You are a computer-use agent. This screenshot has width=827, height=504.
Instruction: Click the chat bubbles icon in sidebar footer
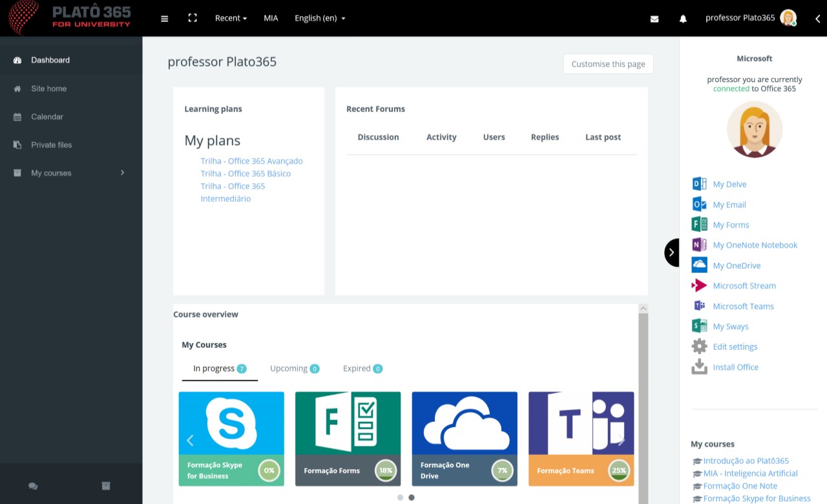[x=33, y=486]
